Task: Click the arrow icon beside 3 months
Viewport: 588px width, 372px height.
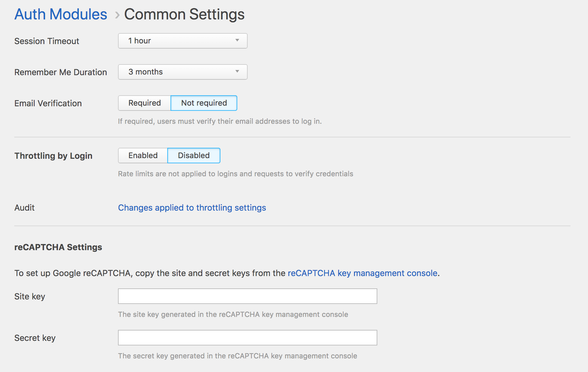Action: [237, 72]
